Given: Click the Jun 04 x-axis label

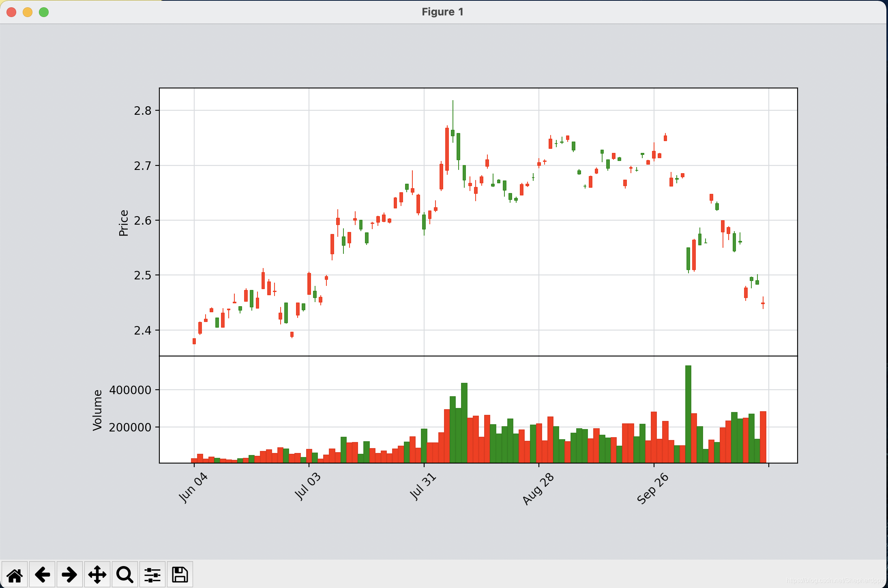Looking at the screenshot, I should 193,488.
